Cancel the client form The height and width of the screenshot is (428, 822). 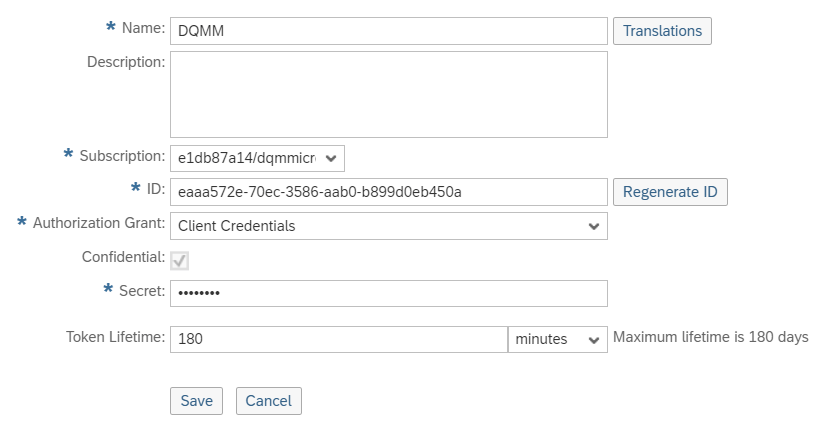268,401
